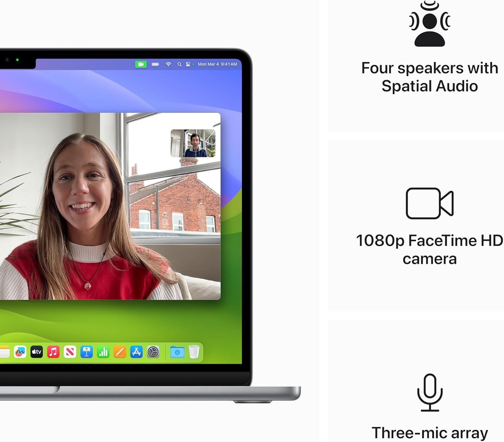Open Spotlight search magnifying glass
The image size is (504, 442).
pos(179,64)
